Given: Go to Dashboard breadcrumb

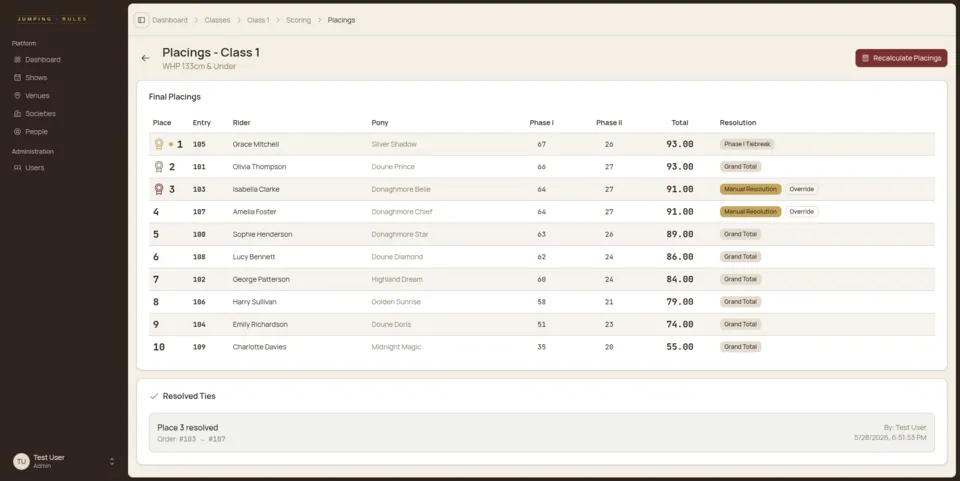Looking at the screenshot, I should (170, 20).
